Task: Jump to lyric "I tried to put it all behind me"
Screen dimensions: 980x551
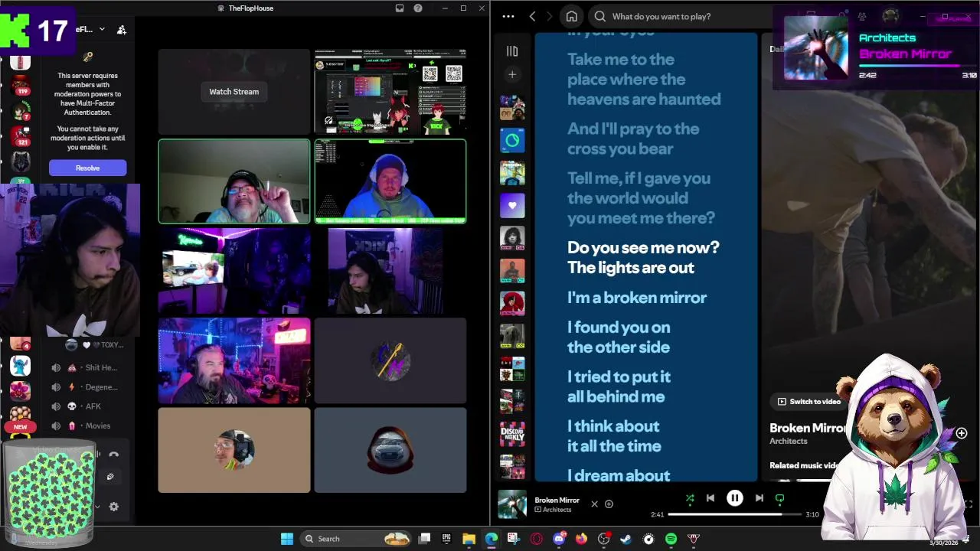Action: coord(619,386)
